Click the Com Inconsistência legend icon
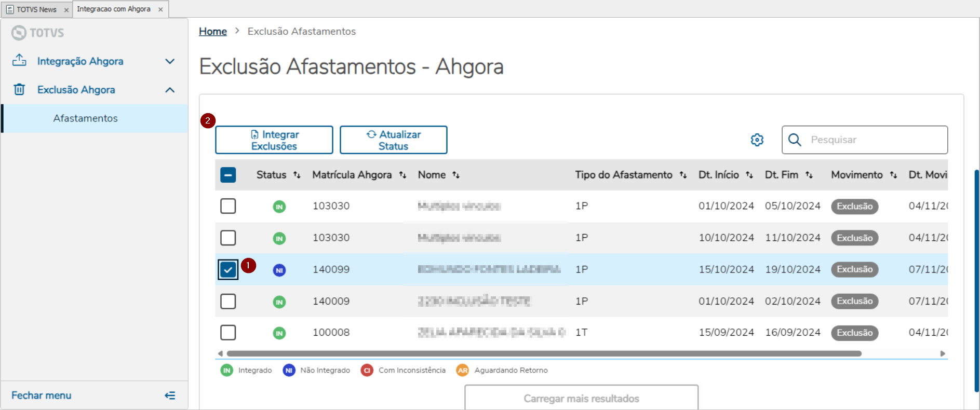980x410 pixels. click(367, 370)
